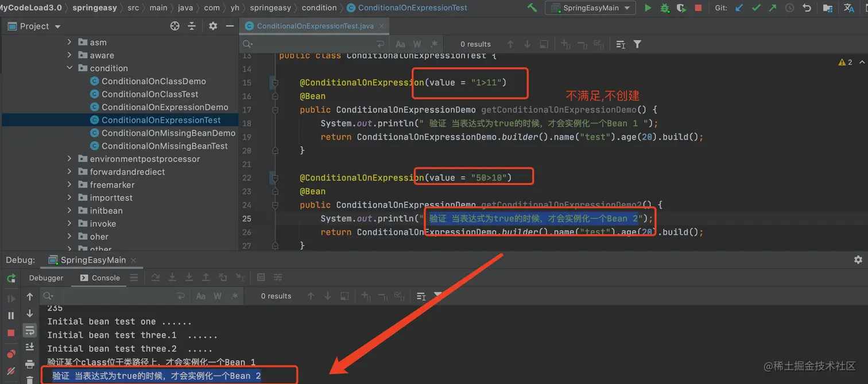Viewport: 868px width, 384px height.
Task: Toggle Match Case in console search bar
Action: click(201, 296)
